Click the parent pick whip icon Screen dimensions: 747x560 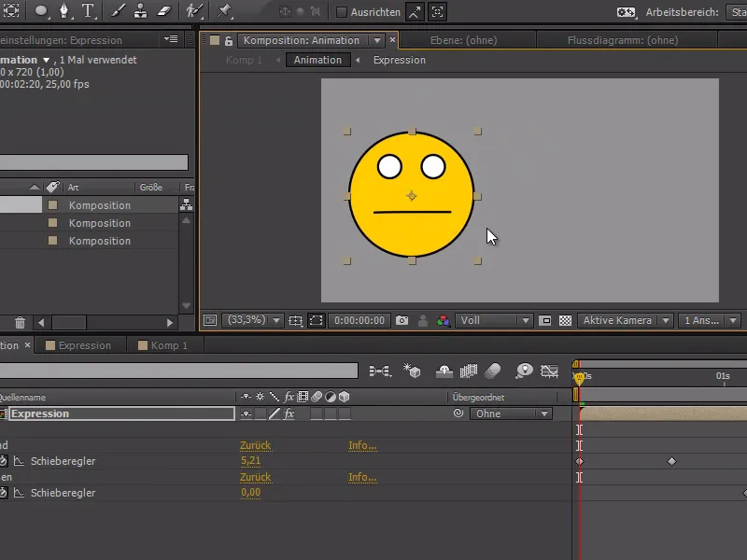[458, 413]
